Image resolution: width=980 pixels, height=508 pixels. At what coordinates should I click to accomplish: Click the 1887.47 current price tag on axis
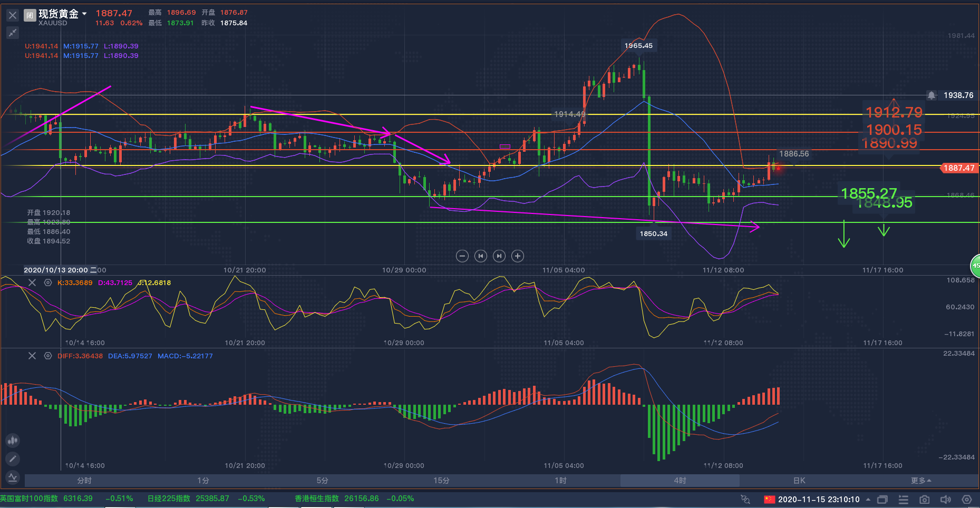[x=959, y=168]
